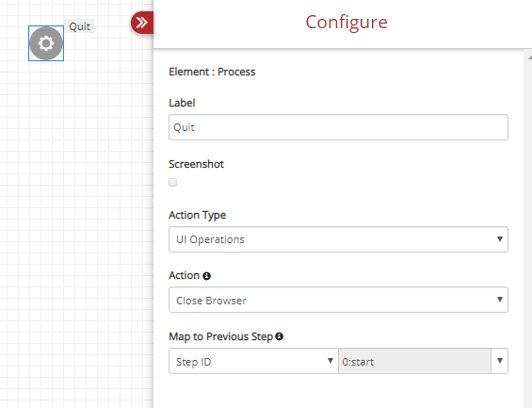The height and width of the screenshot is (408, 532).
Task: Click the arrow beside the 0:start field
Action: tap(499, 361)
